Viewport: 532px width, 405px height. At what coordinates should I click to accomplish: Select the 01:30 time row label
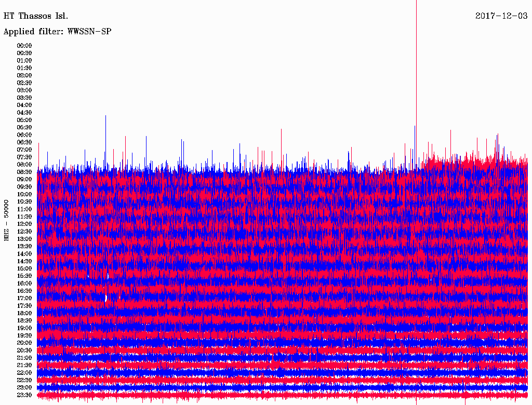tap(24, 68)
